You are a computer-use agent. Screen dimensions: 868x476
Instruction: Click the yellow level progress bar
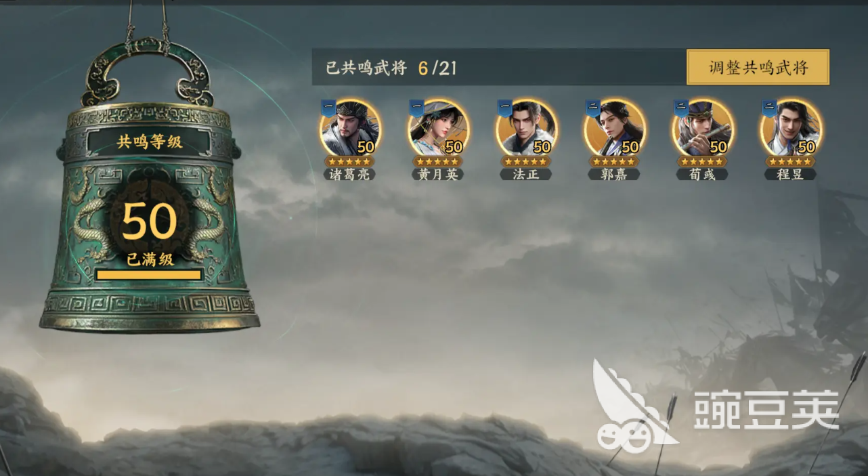pos(149,275)
